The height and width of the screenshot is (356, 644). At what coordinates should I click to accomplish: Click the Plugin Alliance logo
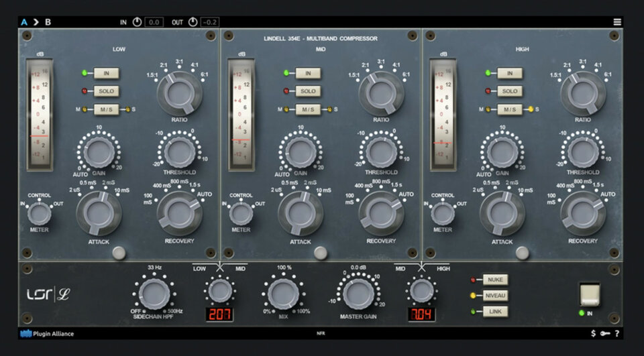[x=47, y=334]
